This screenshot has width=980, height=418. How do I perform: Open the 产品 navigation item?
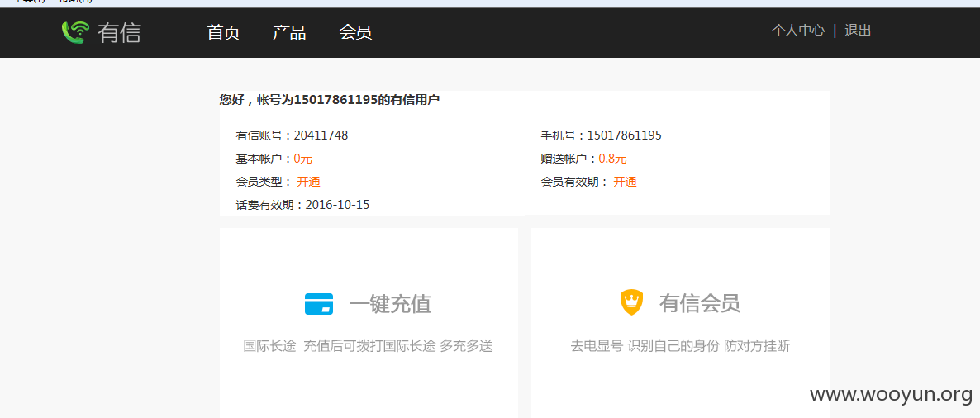[289, 32]
